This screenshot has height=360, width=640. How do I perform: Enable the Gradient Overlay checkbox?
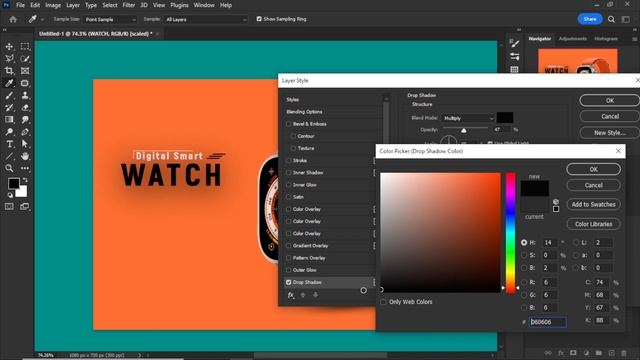coord(289,246)
